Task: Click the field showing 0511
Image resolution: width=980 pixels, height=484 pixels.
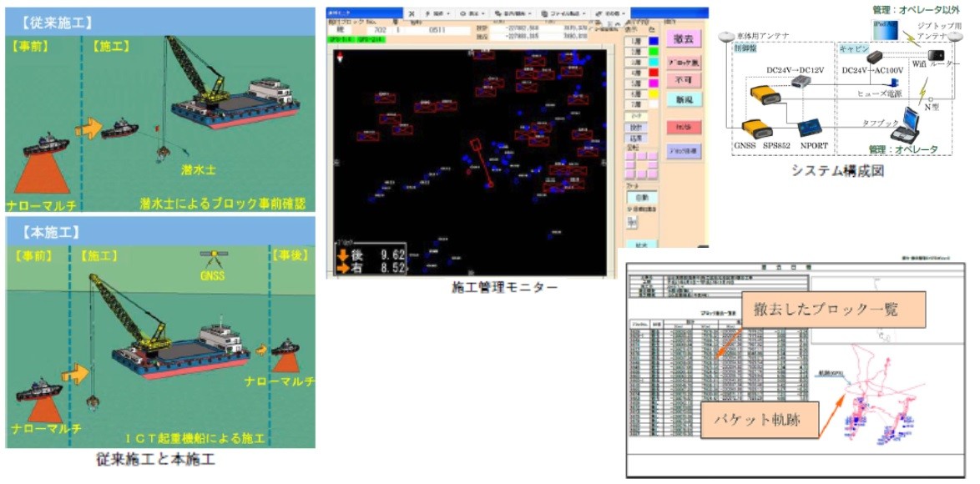Action: [x=437, y=30]
